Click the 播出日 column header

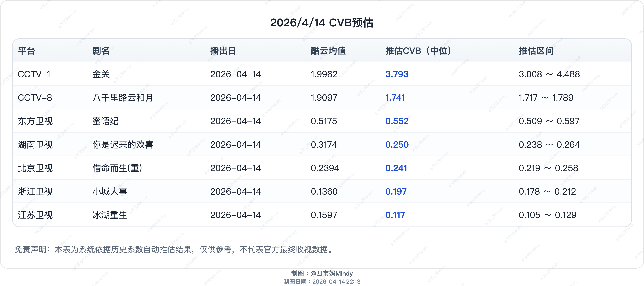[x=223, y=51]
